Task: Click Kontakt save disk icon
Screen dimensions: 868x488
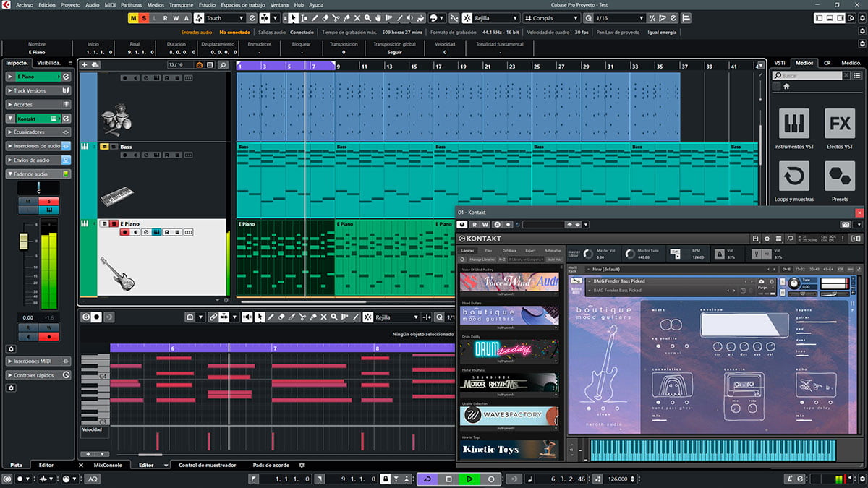Action: tap(756, 239)
